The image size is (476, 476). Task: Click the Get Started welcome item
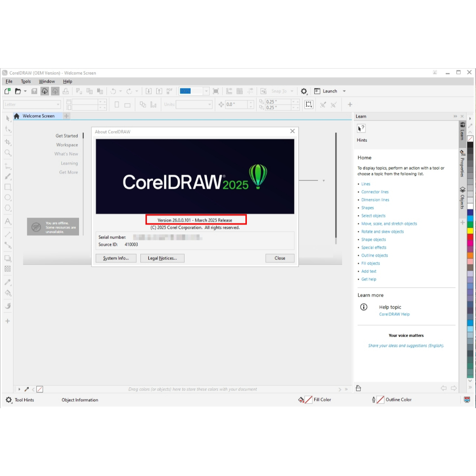tap(66, 136)
